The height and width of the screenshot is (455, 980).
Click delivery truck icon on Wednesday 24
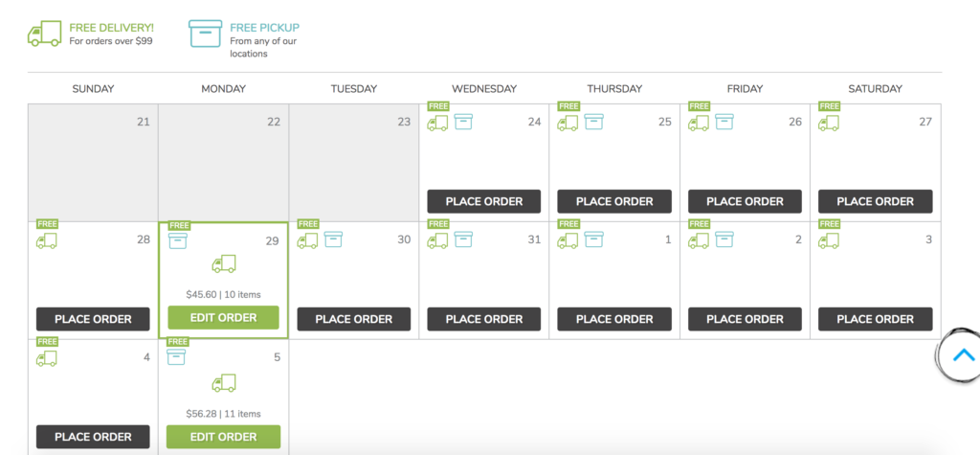[x=437, y=123]
